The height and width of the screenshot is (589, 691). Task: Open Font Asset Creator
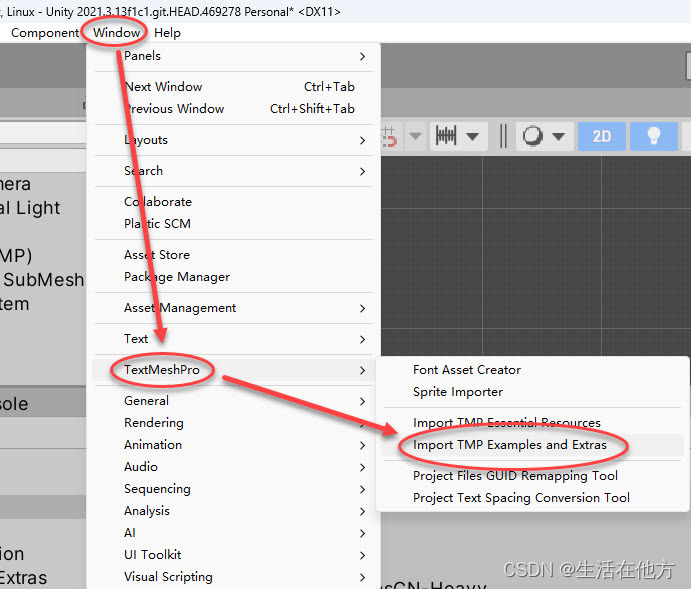coord(532,370)
